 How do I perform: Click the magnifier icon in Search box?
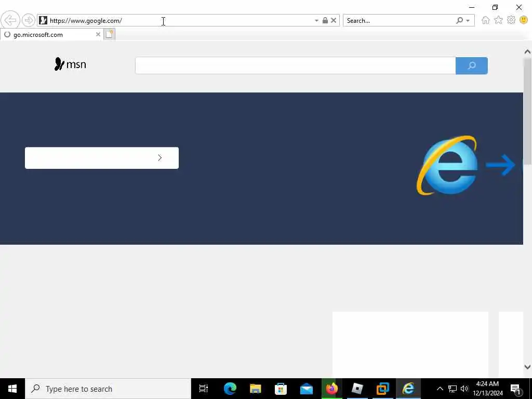[459, 20]
